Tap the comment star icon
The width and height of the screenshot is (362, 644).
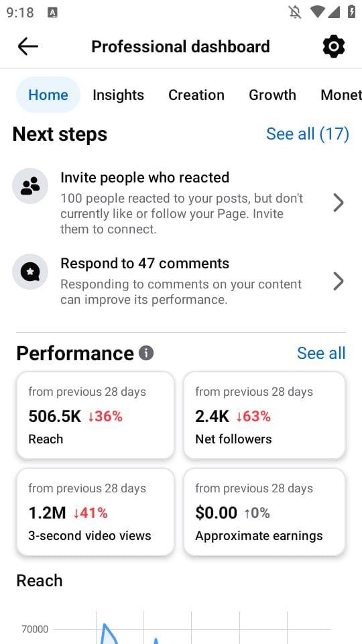coord(30,272)
